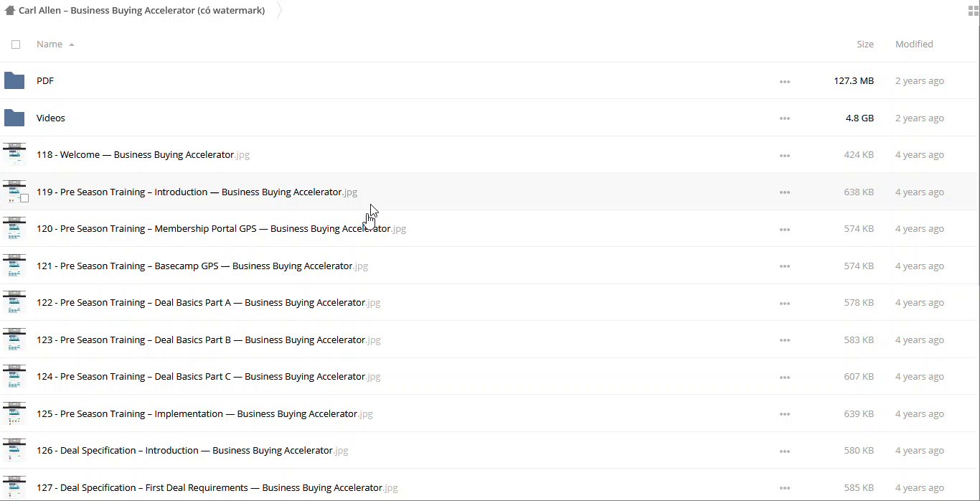Click thumbnail of 123 - Deal Basics Part B
This screenshot has width=980, height=501.
pyautogui.click(x=14, y=340)
